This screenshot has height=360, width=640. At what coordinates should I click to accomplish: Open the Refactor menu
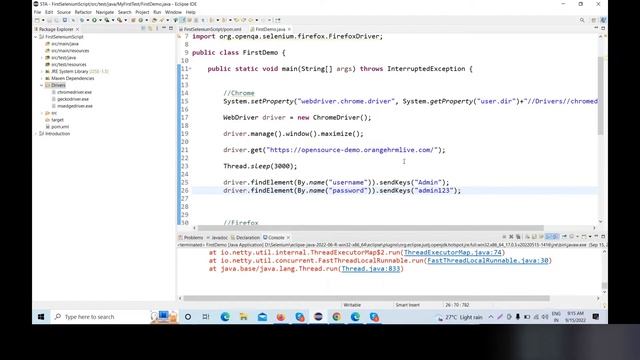(83, 12)
